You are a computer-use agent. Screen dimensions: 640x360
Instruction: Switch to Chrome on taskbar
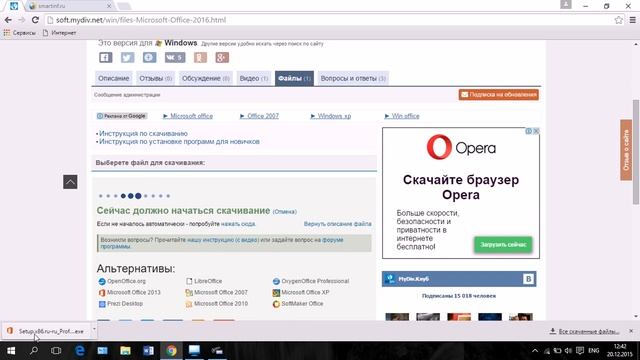(x=171, y=351)
